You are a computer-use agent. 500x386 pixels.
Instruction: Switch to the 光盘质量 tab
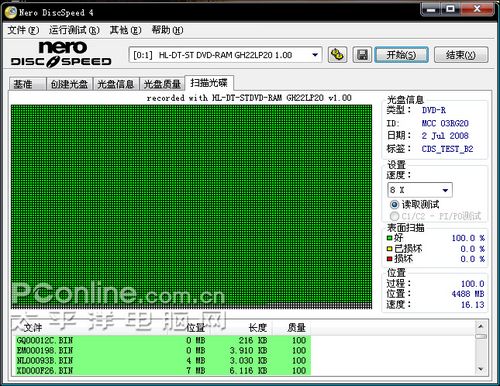[162, 84]
